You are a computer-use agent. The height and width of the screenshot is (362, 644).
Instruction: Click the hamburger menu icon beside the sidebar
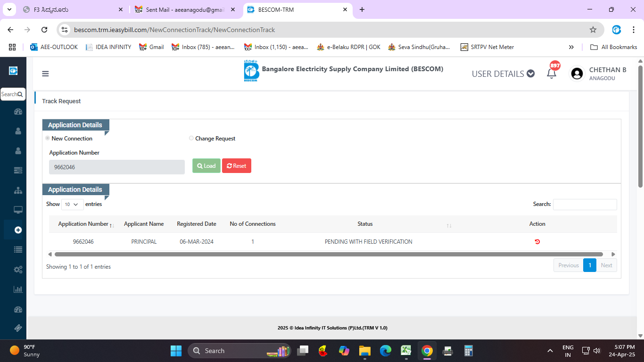click(45, 74)
